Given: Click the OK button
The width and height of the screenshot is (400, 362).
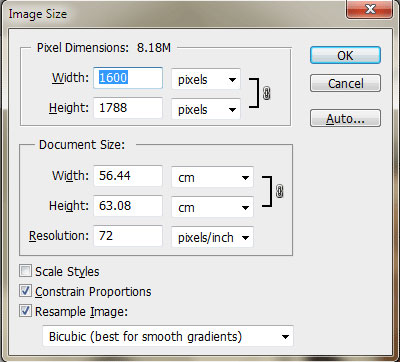Looking at the screenshot, I should (345, 55).
